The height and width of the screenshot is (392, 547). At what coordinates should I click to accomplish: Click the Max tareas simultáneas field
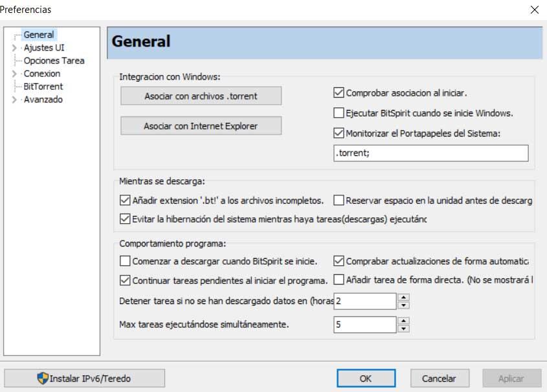point(365,325)
